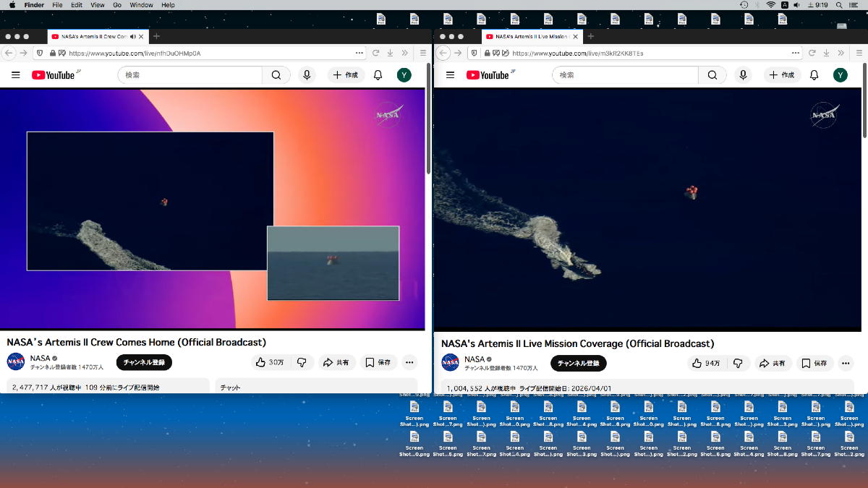Go back in right browser window
Viewport: 868px width, 488px height.
(443, 53)
